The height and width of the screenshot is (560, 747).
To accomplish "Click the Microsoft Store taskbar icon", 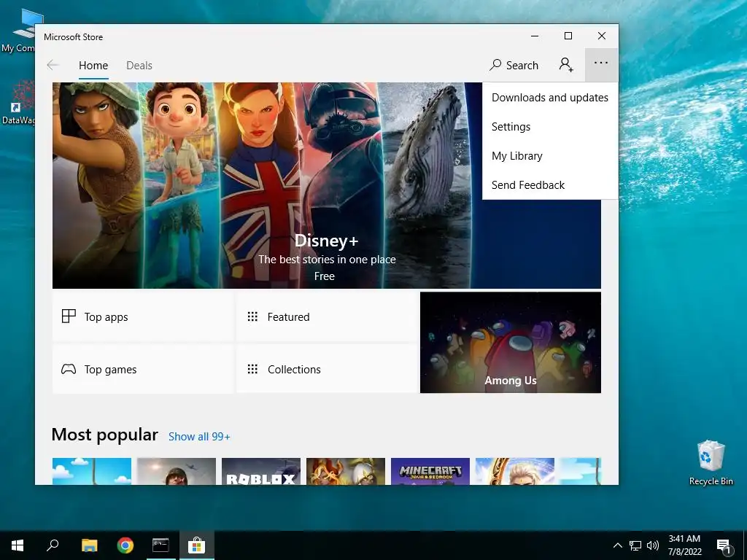I will [x=196, y=545].
